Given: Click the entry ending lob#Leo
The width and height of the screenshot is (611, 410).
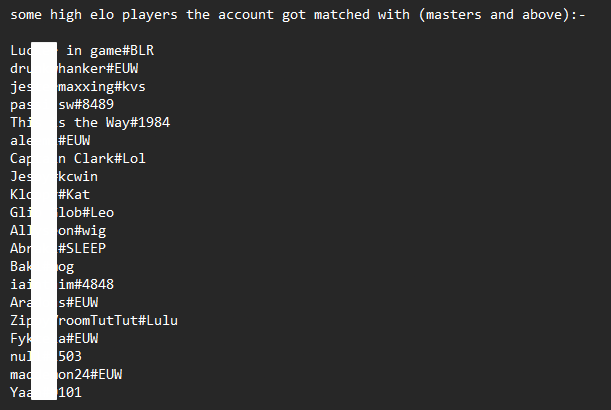Looking at the screenshot, I should pyautogui.click(x=62, y=212).
